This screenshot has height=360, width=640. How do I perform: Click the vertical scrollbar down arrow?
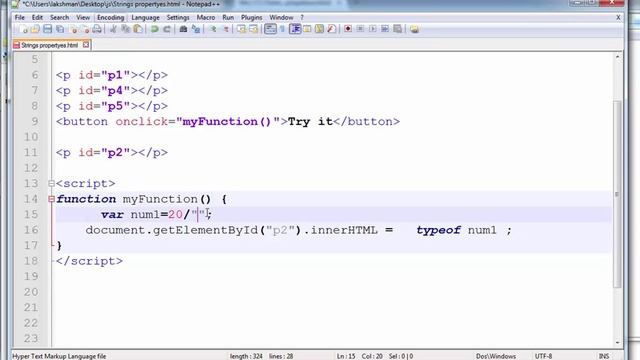point(618,342)
